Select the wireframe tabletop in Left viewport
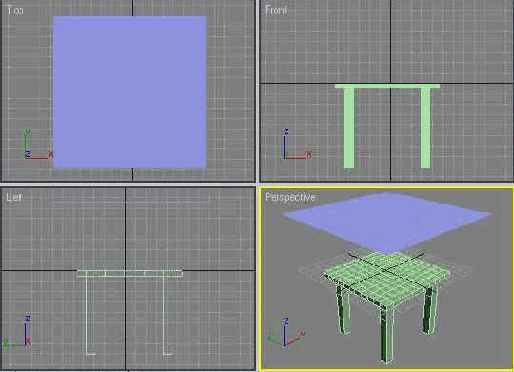Image resolution: width=514 pixels, height=372 pixels. coord(130,273)
